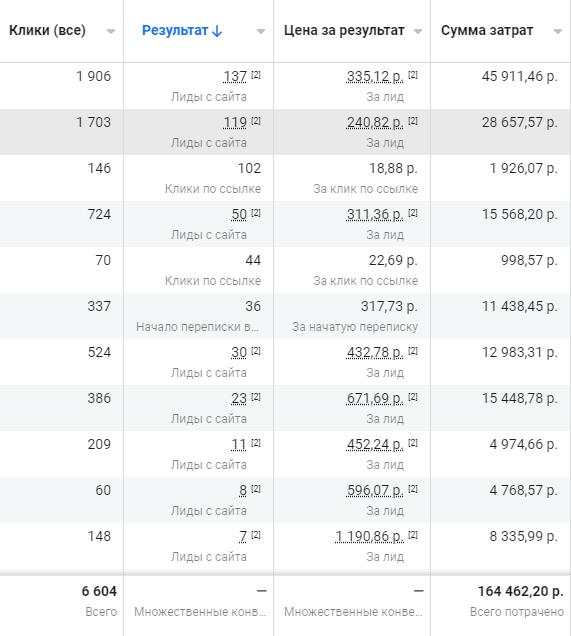Image resolution: width=571 pixels, height=636 pixels.
Task: Click the sort arrow icon beside Результат
Action: click(x=217, y=31)
